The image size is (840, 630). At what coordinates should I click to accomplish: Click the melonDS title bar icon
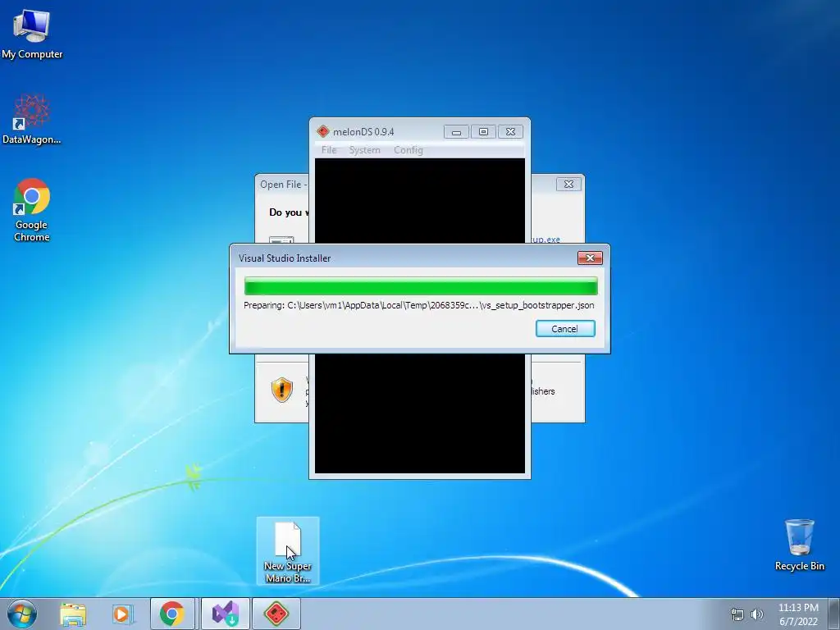322,131
